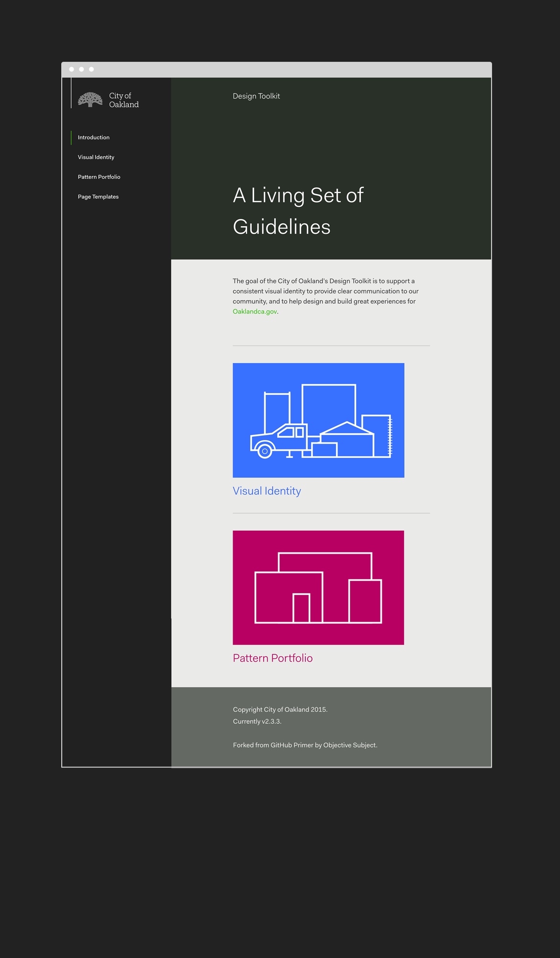
Task: Open Visual Identity from the sidebar menu
Action: pos(96,157)
